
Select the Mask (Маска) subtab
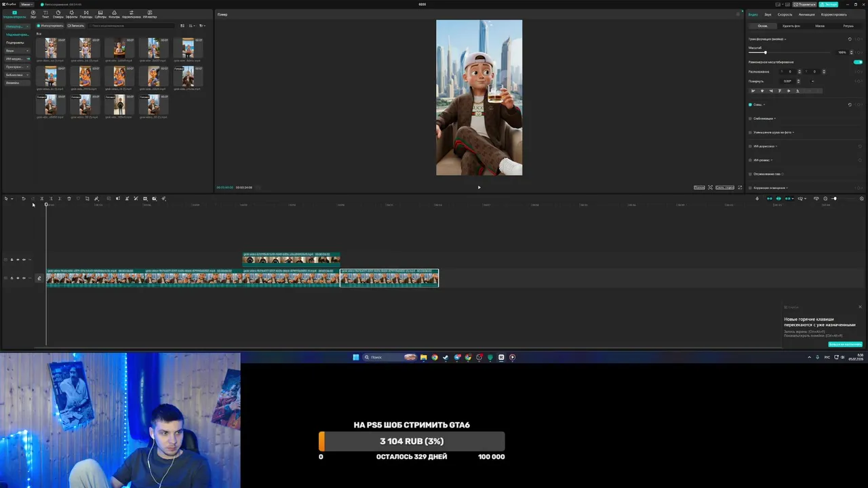point(820,26)
